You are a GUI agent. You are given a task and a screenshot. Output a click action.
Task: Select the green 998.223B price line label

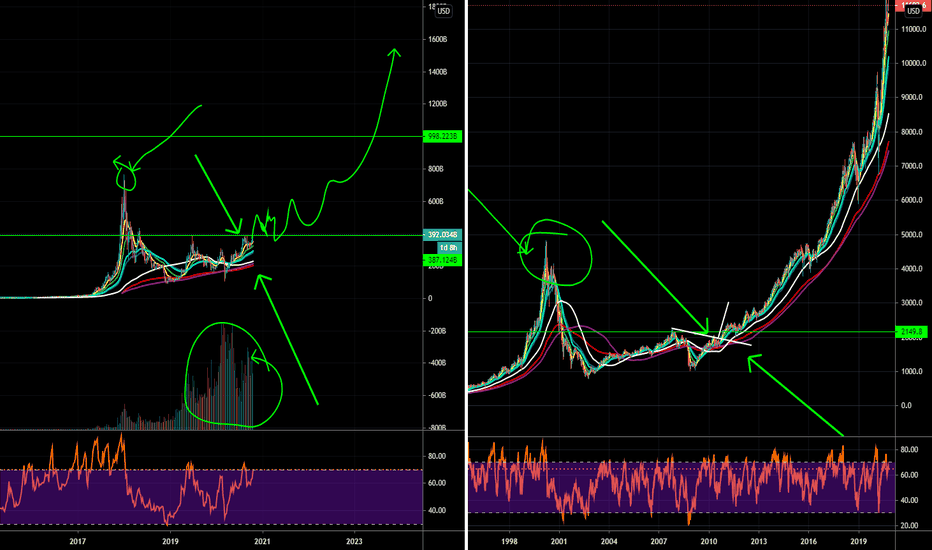(442, 137)
